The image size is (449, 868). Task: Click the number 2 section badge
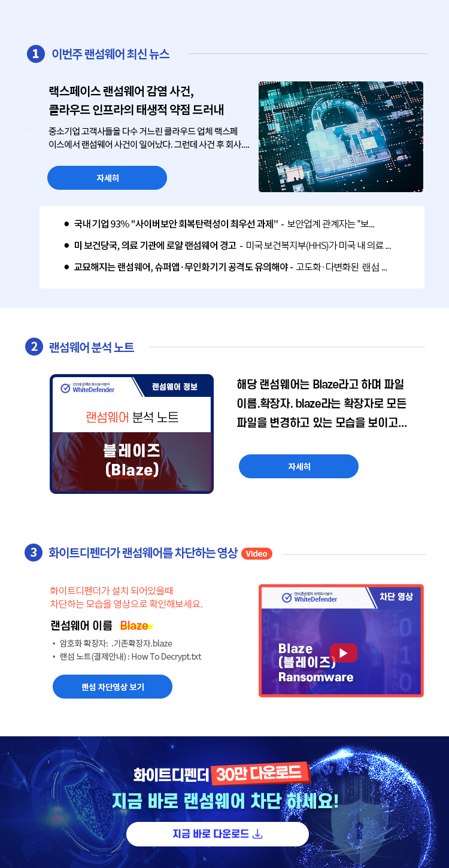34,347
